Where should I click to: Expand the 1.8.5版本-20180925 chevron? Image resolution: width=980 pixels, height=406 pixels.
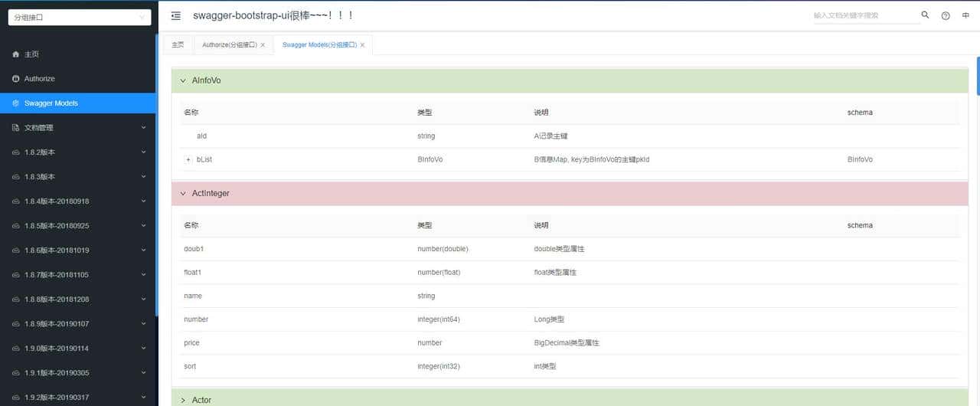(143, 226)
